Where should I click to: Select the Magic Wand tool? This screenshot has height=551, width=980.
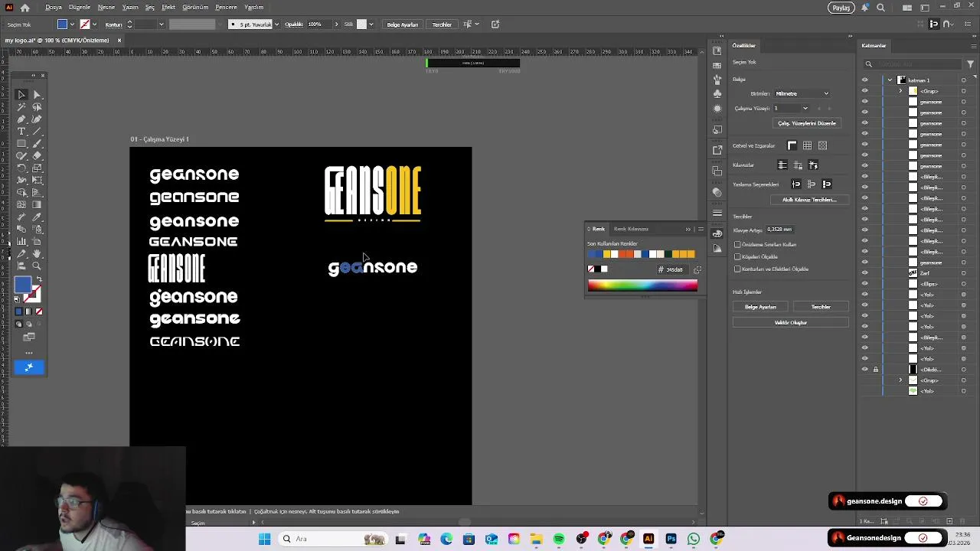point(21,107)
